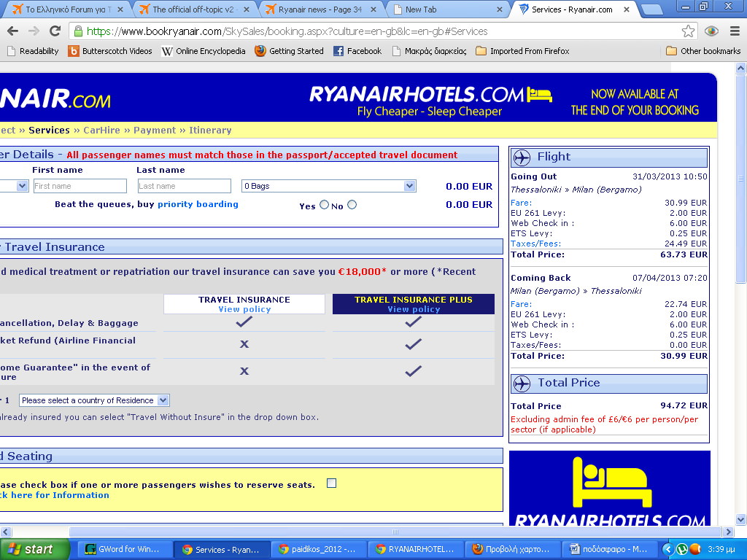The width and height of the screenshot is (747, 560).
Task: Open a new browser tab
Action: point(651,9)
